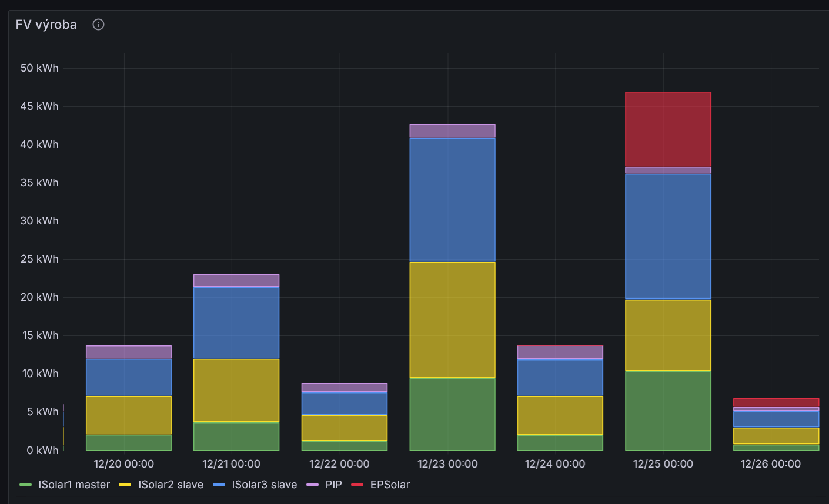Click the 30 kWh y-axis label

(39, 221)
